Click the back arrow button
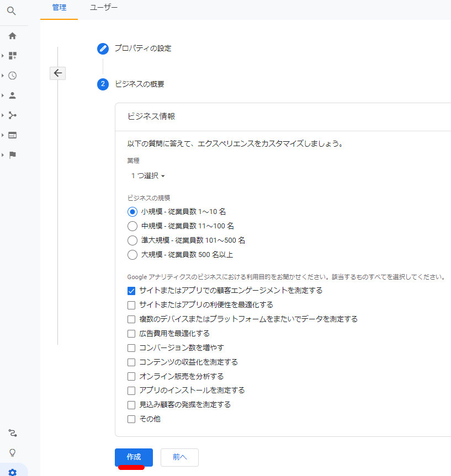The height and width of the screenshot is (476, 451). coord(57,73)
